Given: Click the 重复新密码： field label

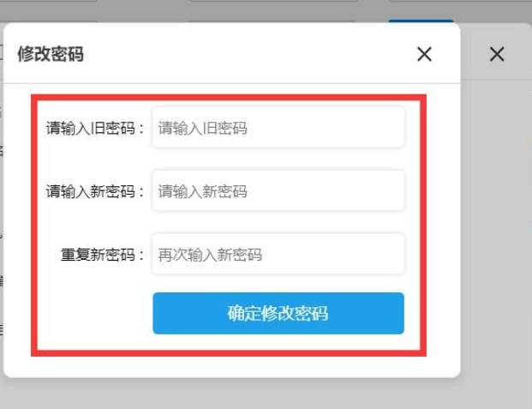Looking at the screenshot, I should coord(103,255).
